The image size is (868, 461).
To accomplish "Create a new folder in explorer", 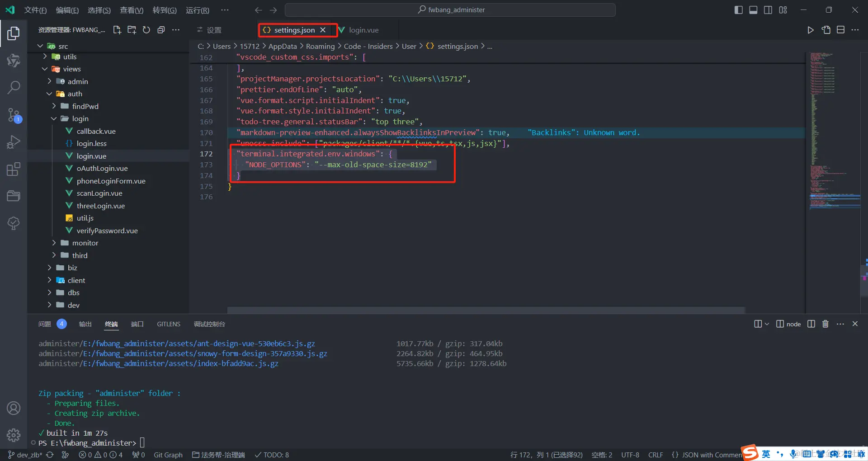I will pyautogui.click(x=132, y=30).
